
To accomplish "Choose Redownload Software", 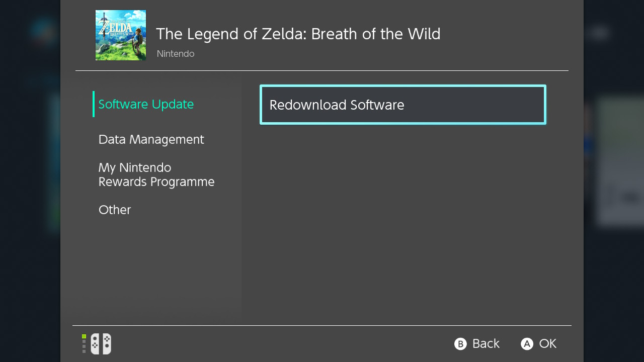I will [403, 105].
